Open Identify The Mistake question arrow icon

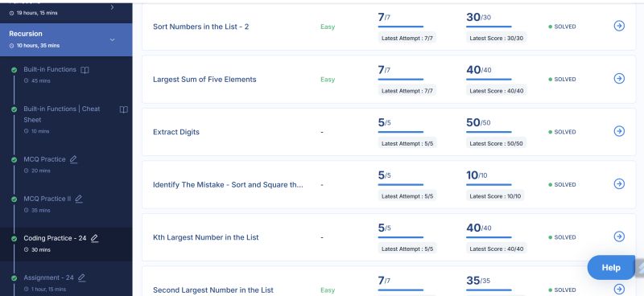point(619,183)
